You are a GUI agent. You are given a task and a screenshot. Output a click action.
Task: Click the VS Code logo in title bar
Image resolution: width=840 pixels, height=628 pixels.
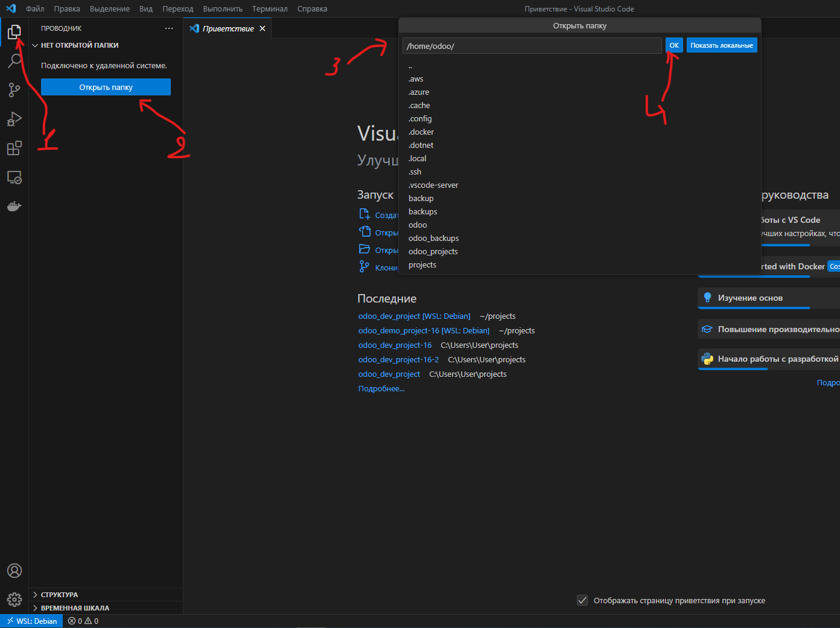(11, 8)
